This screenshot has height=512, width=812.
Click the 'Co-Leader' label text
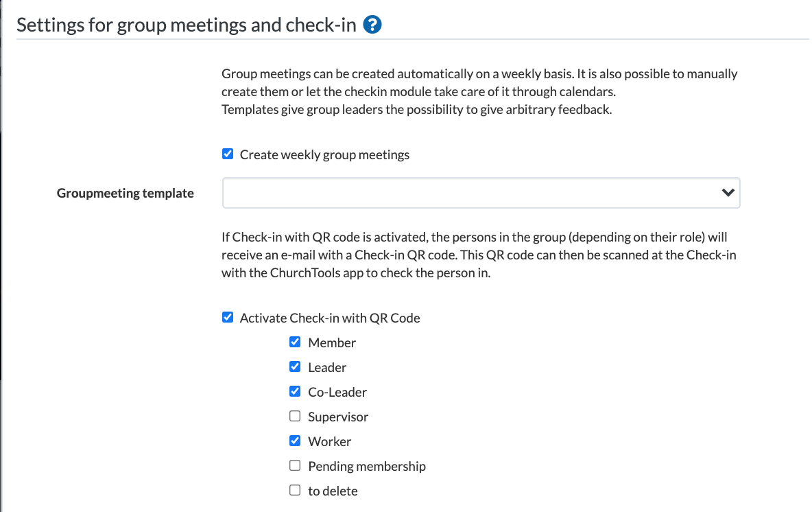(337, 393)
